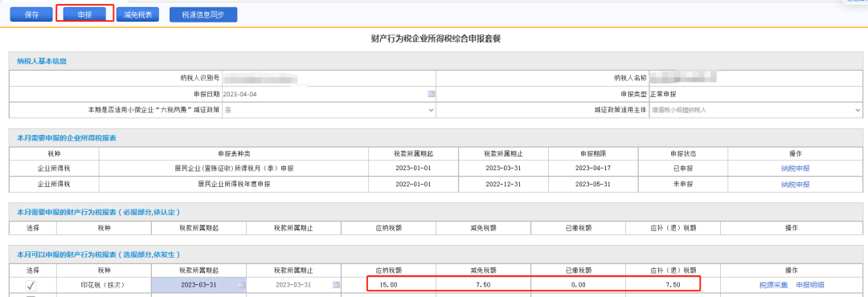
Task: Open 纳税申报 link for 年度申报 row
Action: [x=795, y=184]
